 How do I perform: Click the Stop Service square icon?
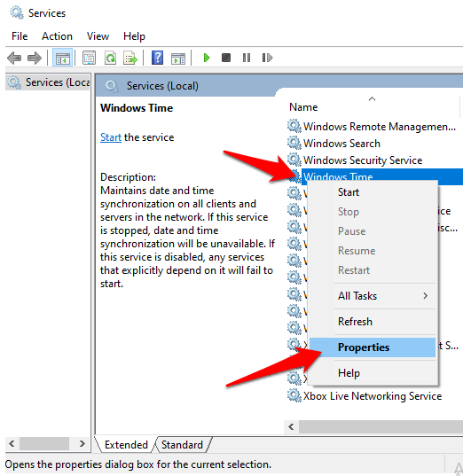(226, 58)
